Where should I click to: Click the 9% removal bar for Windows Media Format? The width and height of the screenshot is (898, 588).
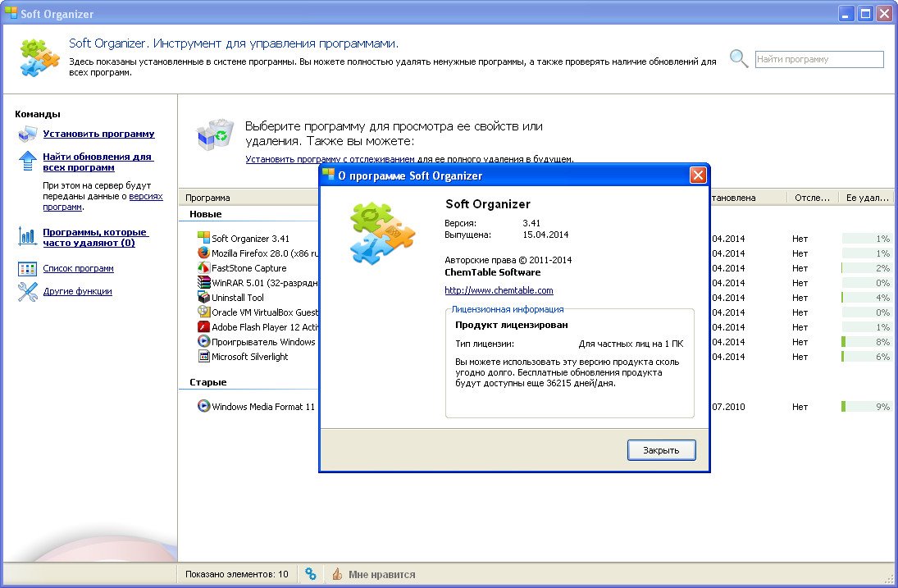[x=865, y=407]
